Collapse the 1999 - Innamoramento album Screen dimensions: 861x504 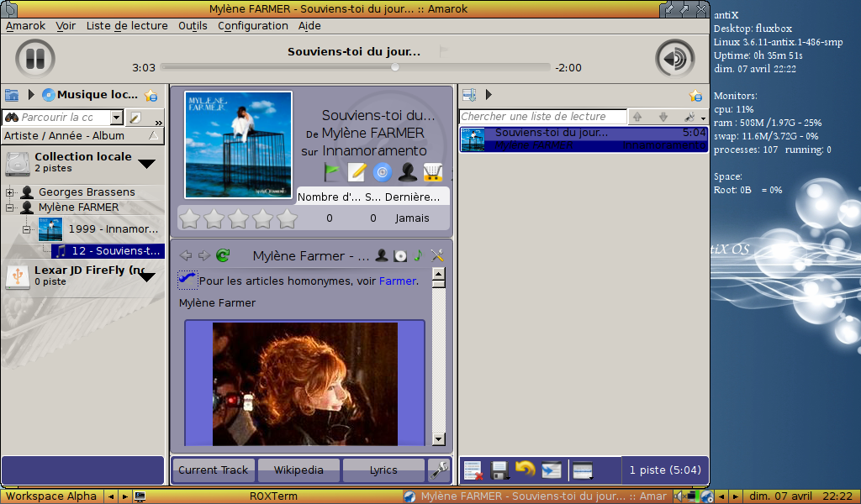(x=26, y=229)
